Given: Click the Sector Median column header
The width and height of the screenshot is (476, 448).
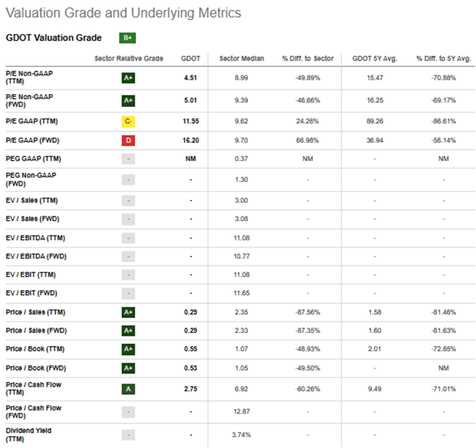Looking at the screenshot, I should coord(242,58).
